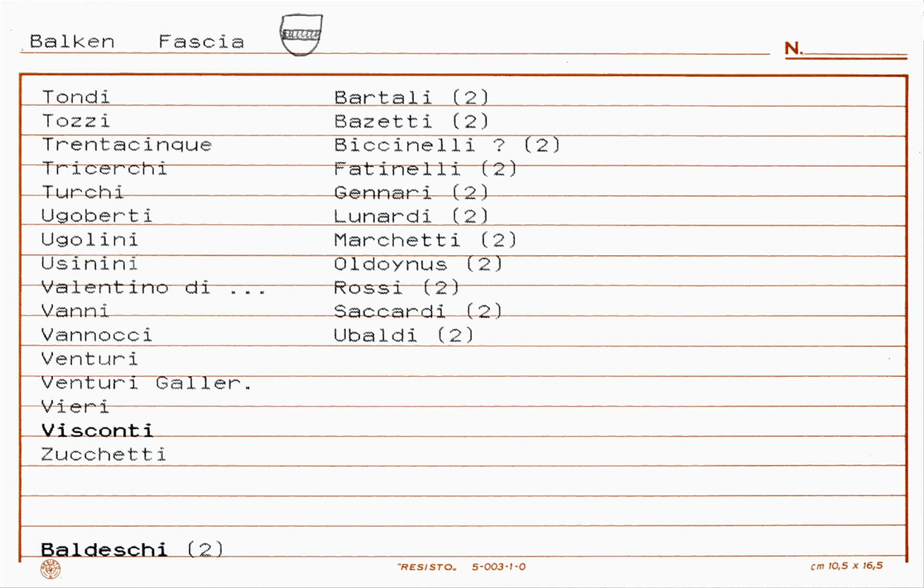
Task: Click the shield sketch icon near Fascia
Action: click(301, 34)
